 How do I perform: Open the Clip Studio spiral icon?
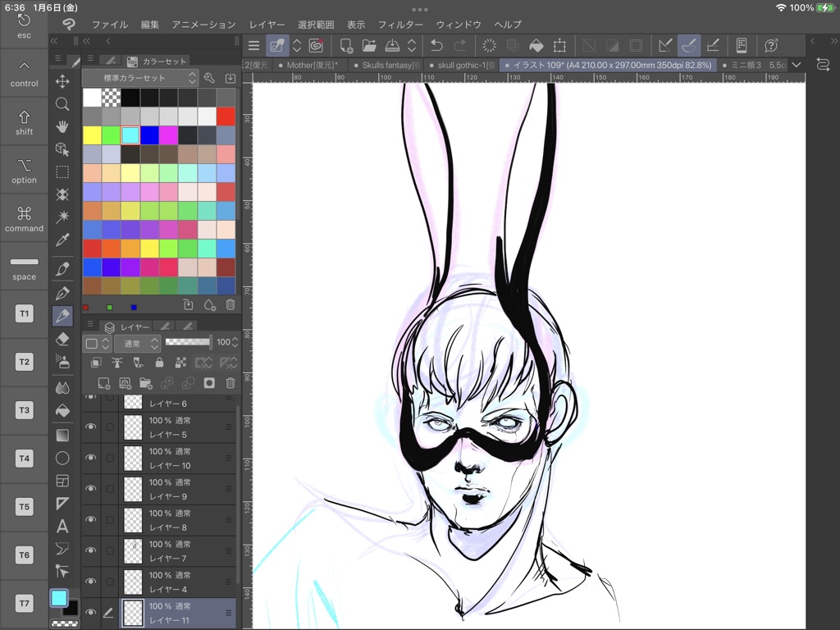pos(316,46)
